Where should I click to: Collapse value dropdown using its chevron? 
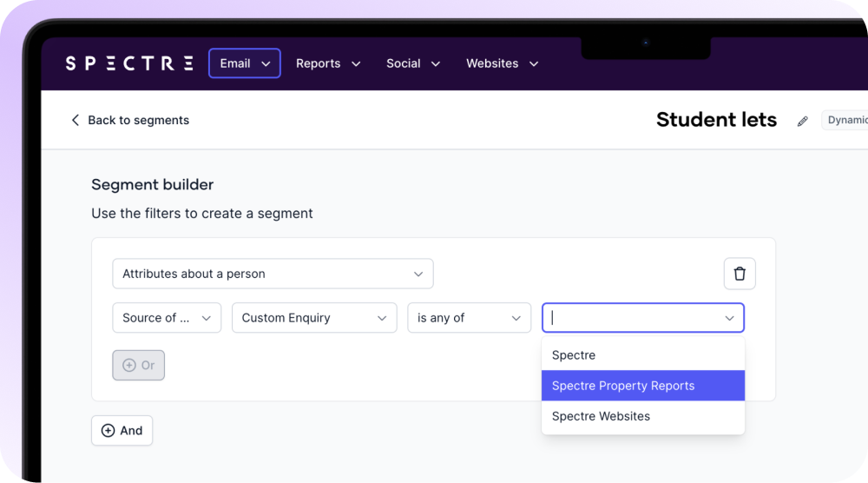tap(730, 318)
